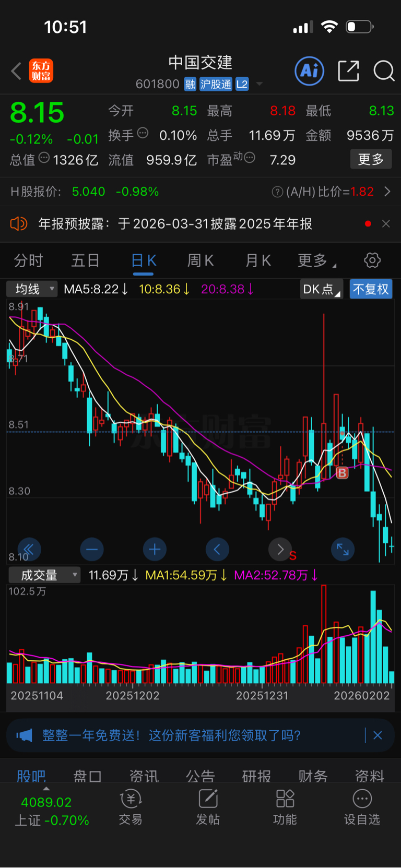
Task: Open the 东方财富 app logo
Action: (41, 71)
